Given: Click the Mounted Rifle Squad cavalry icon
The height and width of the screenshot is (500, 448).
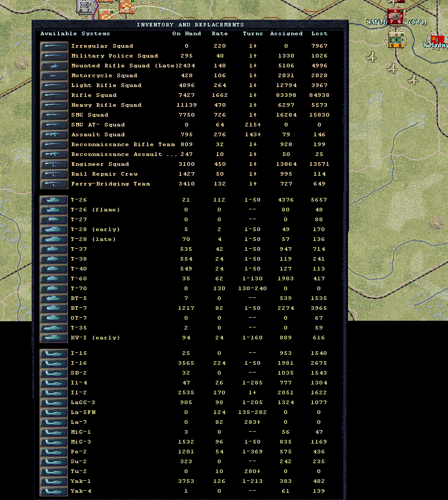Looking at the screenshot, I should (54, 66).
